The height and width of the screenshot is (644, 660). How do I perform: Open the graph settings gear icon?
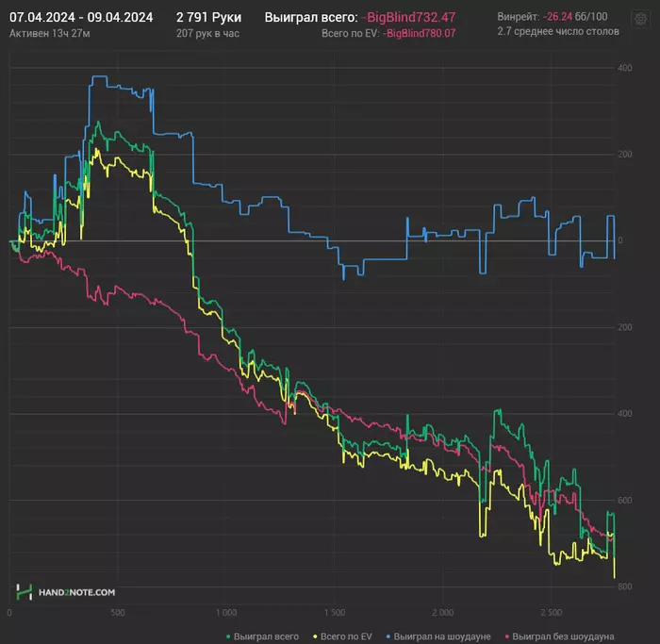point(640,20)
